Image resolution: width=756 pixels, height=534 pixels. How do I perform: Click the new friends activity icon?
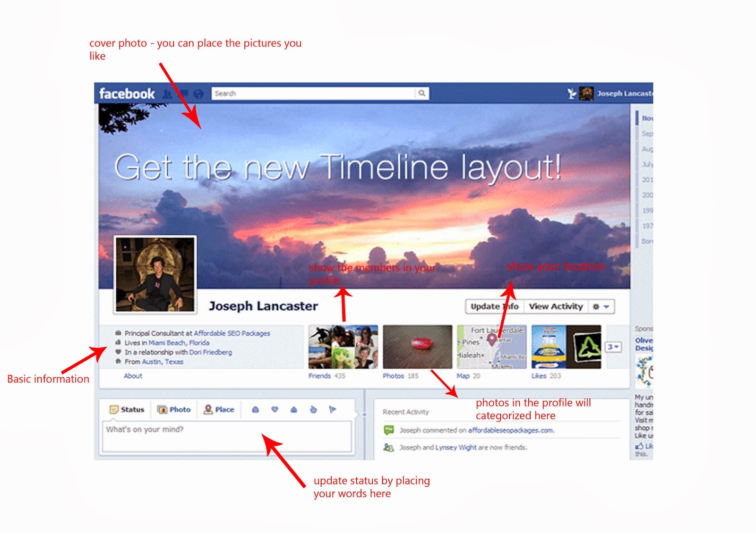(389, 447)
